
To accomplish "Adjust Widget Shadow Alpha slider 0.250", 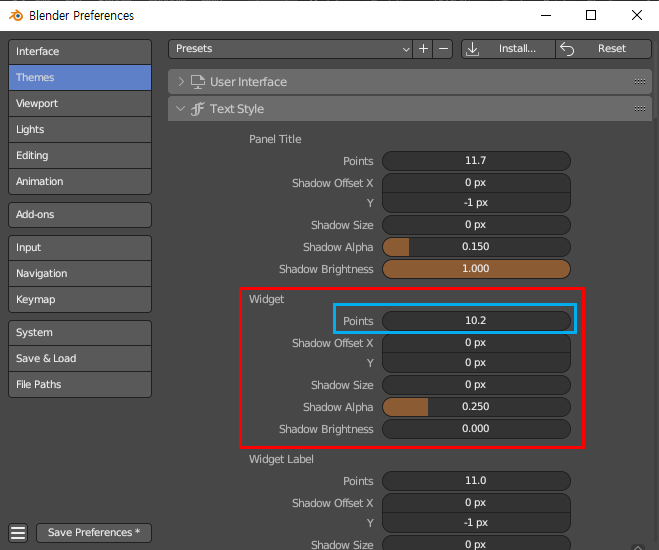I will [476, 407].
